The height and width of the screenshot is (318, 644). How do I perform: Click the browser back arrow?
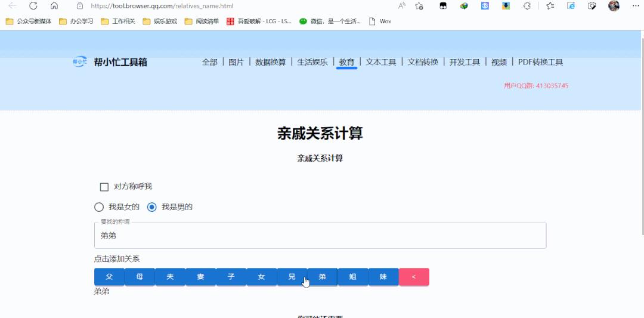tap(13, 6)
